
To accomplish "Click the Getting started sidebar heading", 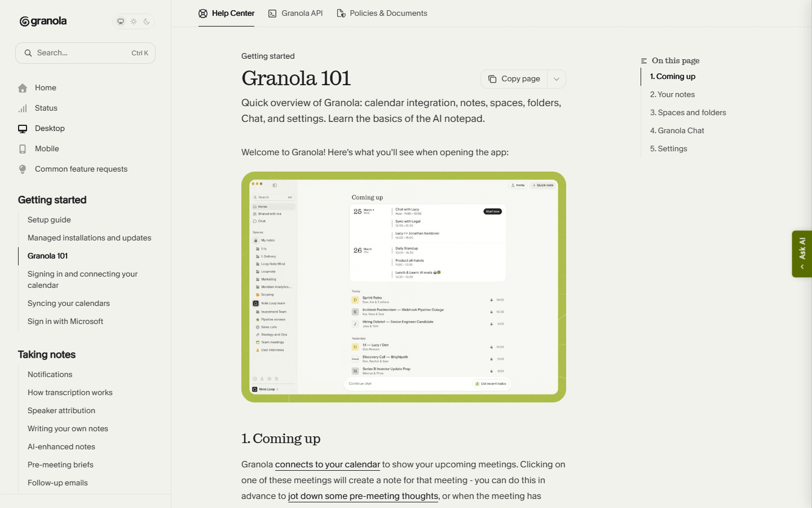I will click(52, 200).
